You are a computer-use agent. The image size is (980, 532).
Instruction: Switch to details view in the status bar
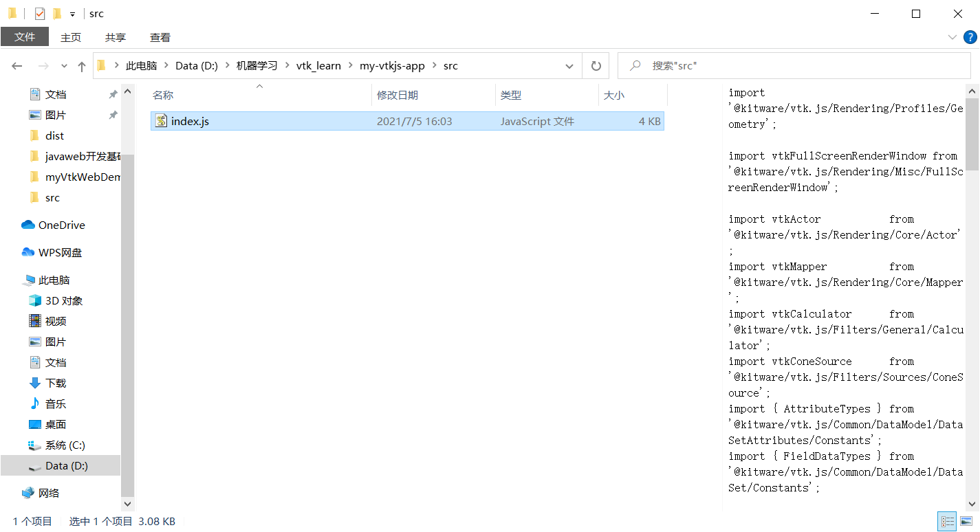947,521
